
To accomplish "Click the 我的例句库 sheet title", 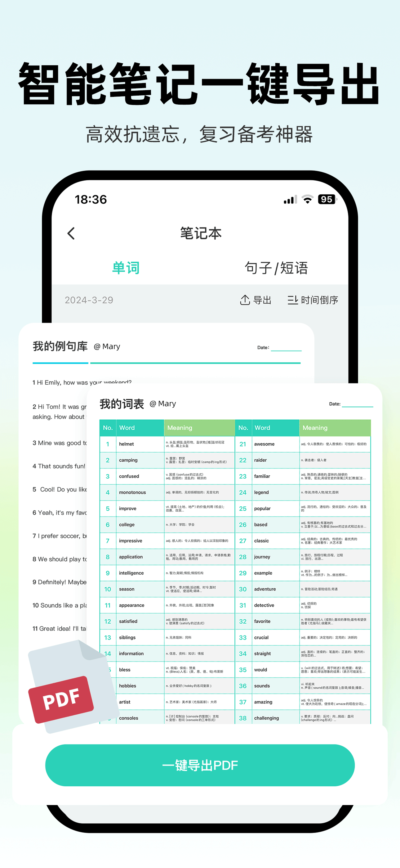I will (x=60, y=346).
